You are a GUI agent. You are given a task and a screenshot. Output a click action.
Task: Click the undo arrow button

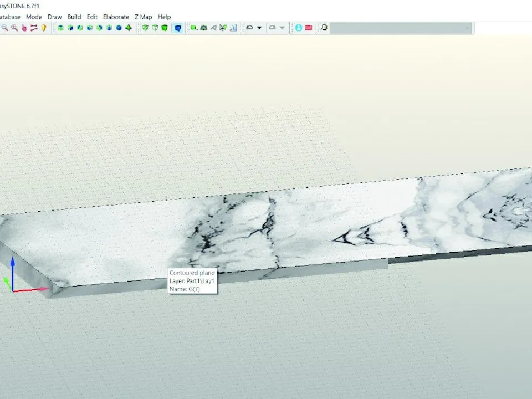[x=250, y=28]
